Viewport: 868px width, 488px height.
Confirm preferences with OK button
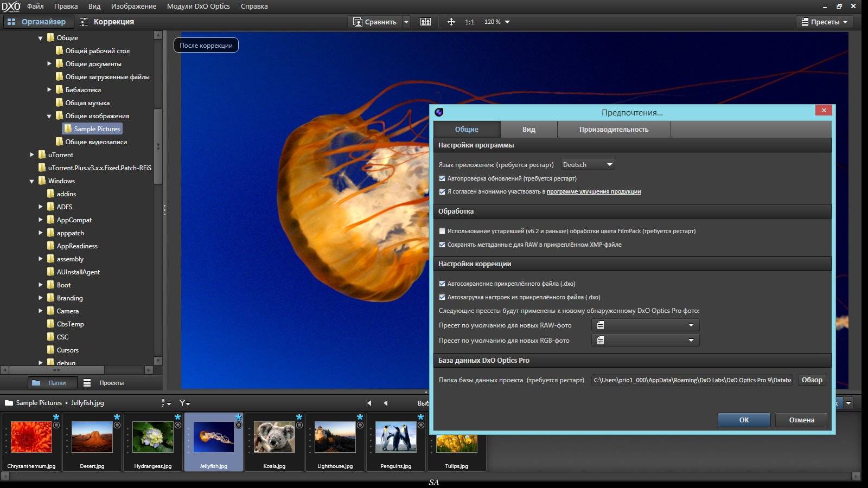click(744, 420)
